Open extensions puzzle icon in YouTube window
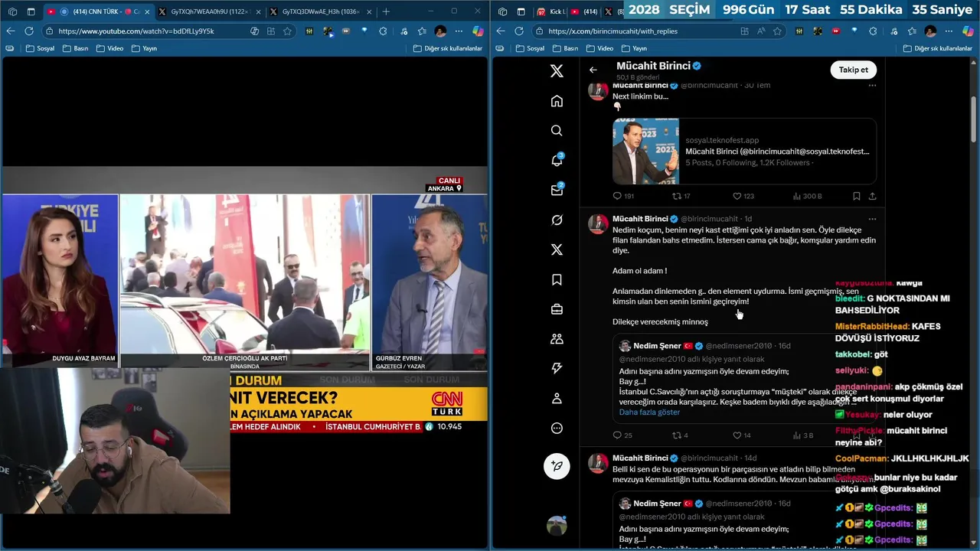Image resolution: width=980 pixels, height=551 pixels. (x=383, y=31)
